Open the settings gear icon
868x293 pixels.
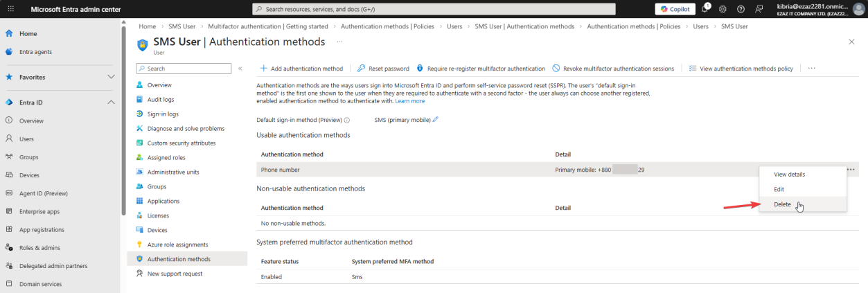pyautogui.click(x=723, y=9)
